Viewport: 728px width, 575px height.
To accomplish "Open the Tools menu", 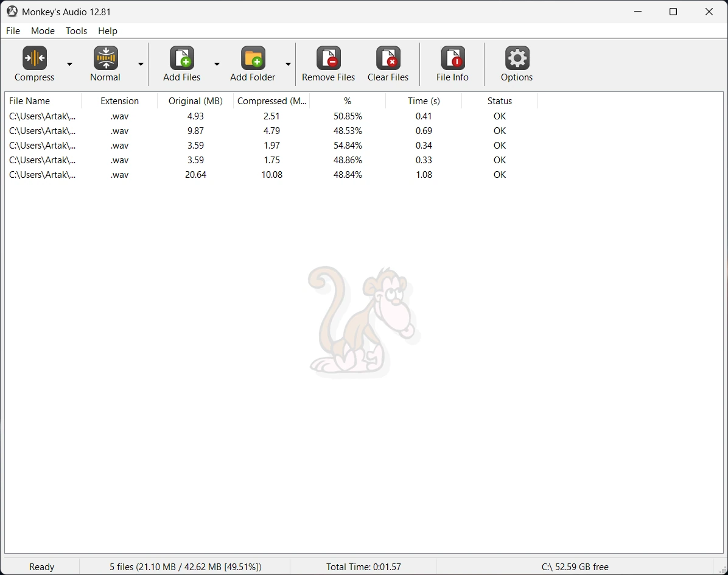I will 77,30.
